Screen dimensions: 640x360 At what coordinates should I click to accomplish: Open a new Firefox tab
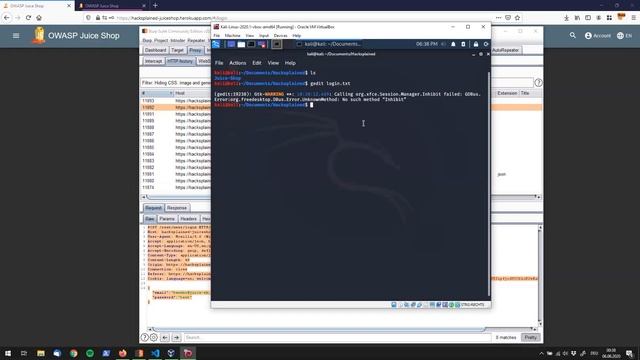coord(155,5)
